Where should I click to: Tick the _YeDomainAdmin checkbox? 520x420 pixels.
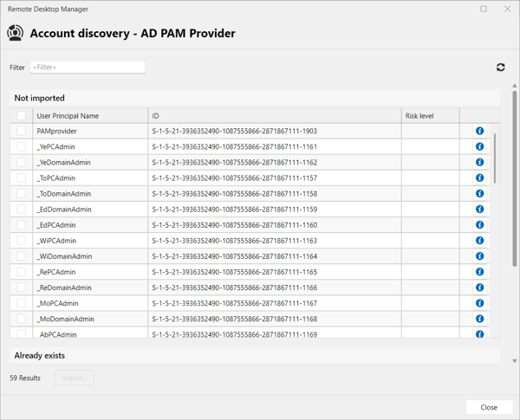[21, 162]
